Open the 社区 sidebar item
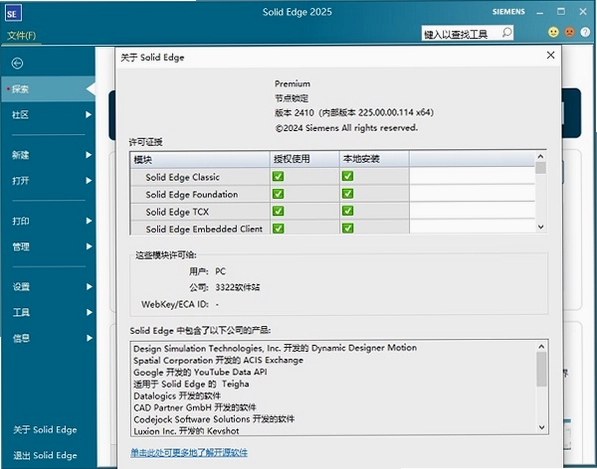Image resolution: width=597 pixels, height=469 pixels. tap(48, 115)
